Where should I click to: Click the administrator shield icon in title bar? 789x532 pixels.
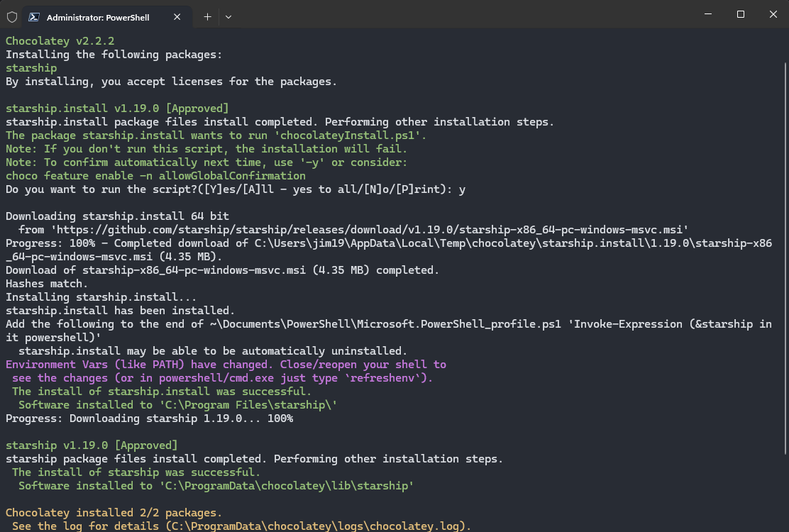click(x=12, y=17)
